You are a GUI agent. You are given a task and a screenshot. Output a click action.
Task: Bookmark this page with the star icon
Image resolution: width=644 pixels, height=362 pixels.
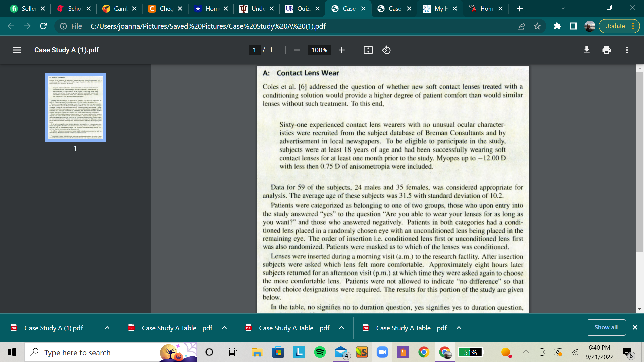pos(538,26)
